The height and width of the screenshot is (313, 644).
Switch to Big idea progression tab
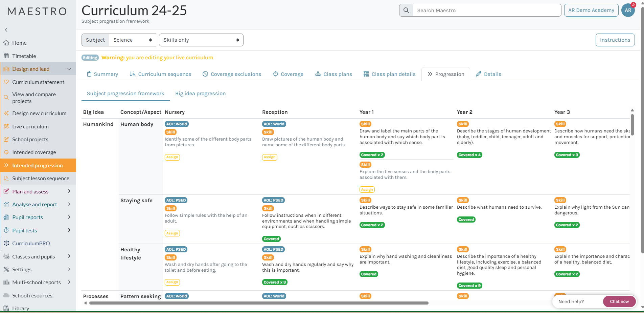[200, 93]
